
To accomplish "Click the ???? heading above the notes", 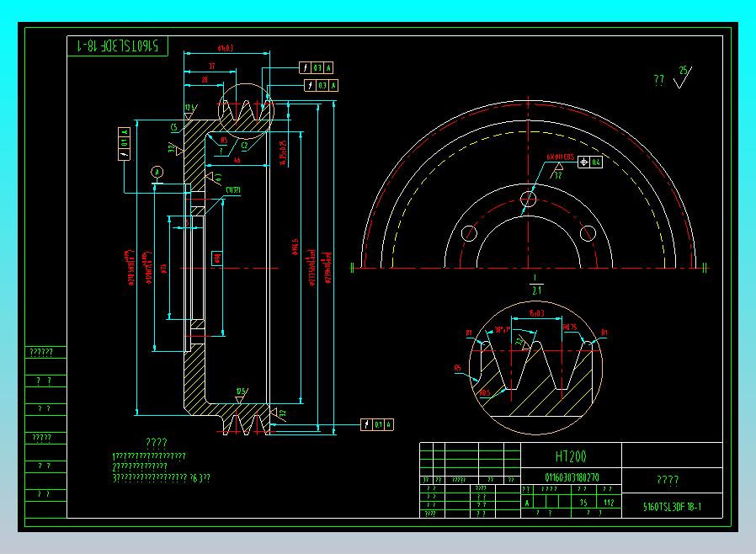I will [157, 443].
